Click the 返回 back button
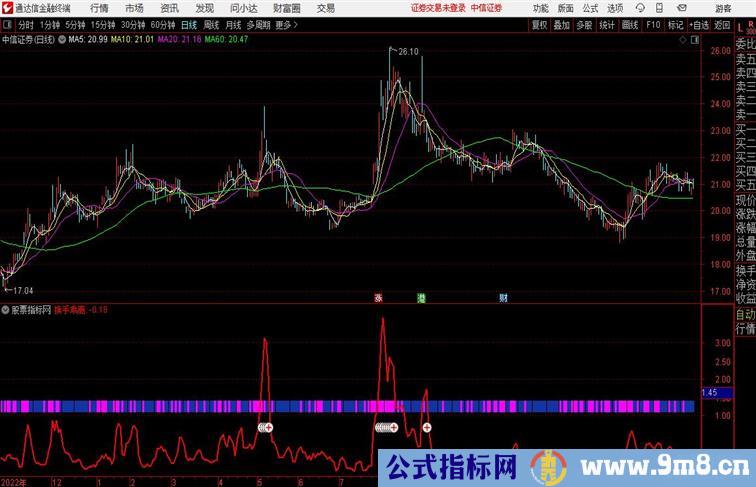This screenshot has width=756, height=487. pyautogui.click(x=724, y=24)
